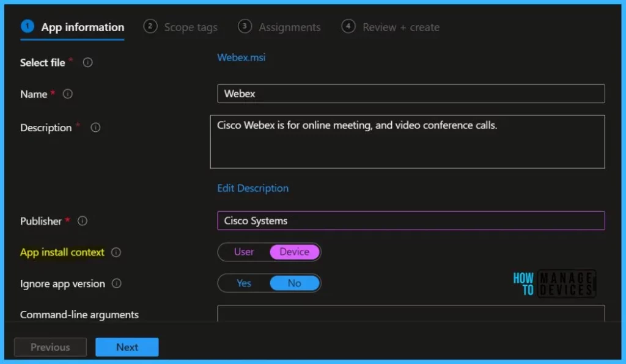
Task: Choose Yes for Ignore app version
Action: (244, 283)
